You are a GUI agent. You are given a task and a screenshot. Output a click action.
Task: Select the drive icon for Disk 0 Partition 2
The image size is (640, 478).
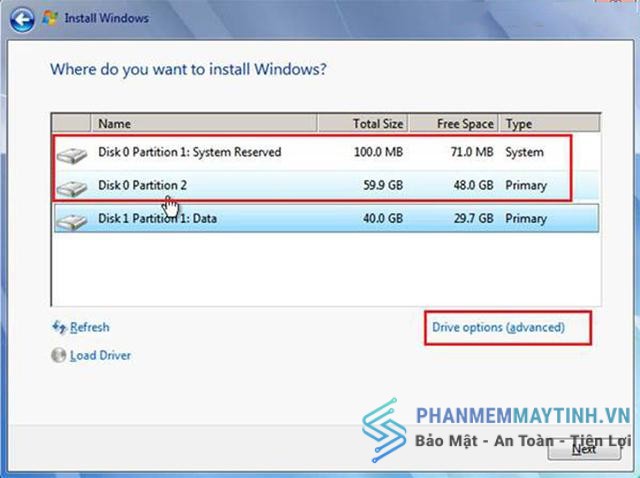pyautogui.click(x=72, y=188)
